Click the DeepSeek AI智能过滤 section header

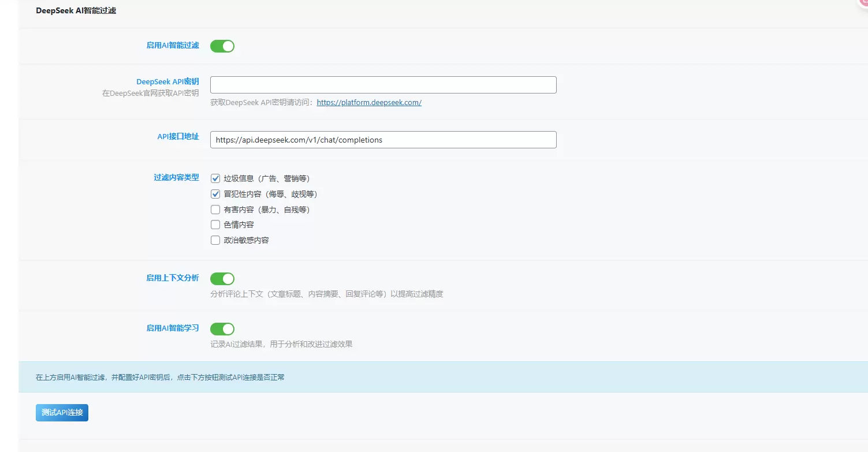click(76, 10)
